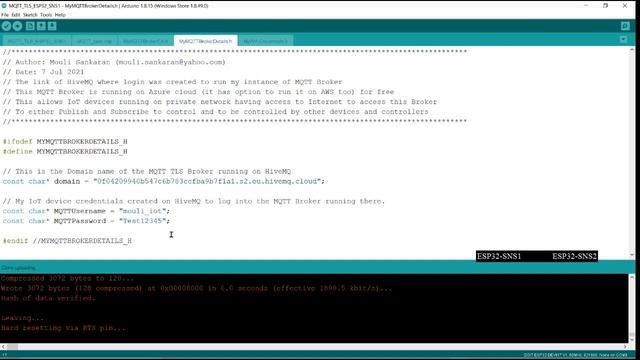This screenshot has height=360, width=640.
Task: Click the "IoT device credentials" comment line
Action: coord(193,201)
